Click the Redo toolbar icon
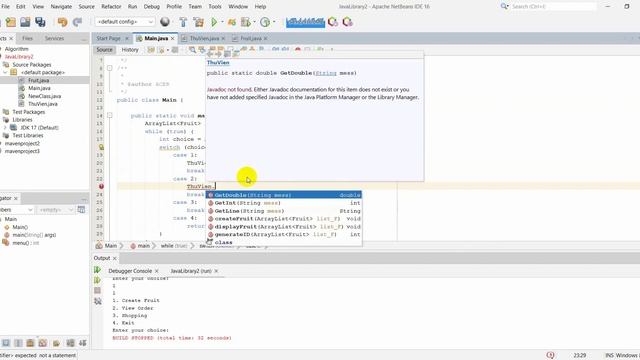Image resolution: width=640 pixels, height=360 pixels. [77, 22]
